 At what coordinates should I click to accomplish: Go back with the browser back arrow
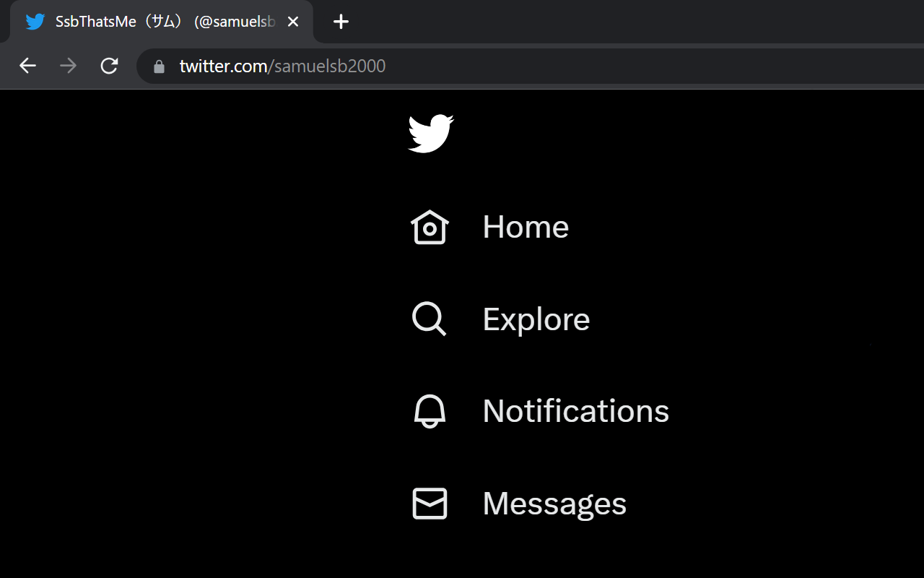click(x=27, y=66)
